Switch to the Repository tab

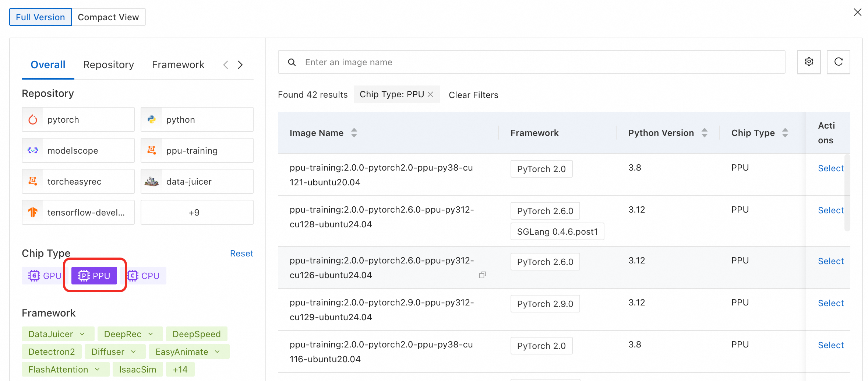point(109,65)
